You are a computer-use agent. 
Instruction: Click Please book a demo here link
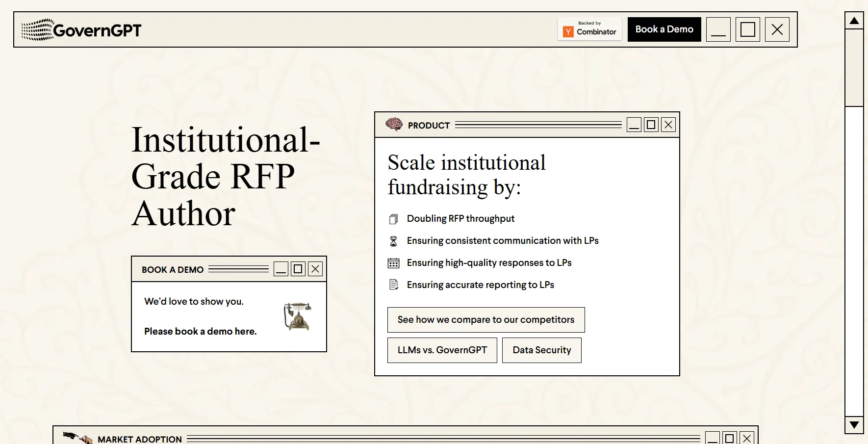pos(200,332)
